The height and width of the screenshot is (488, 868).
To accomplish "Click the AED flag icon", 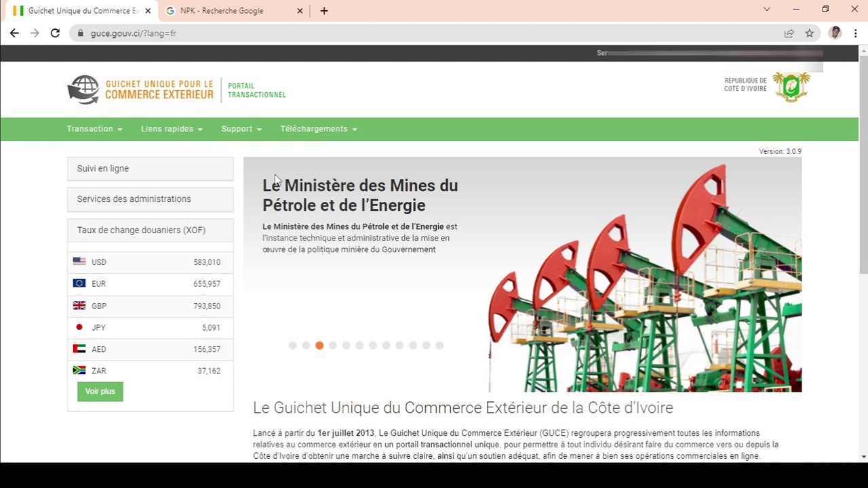I will [79, 349].
